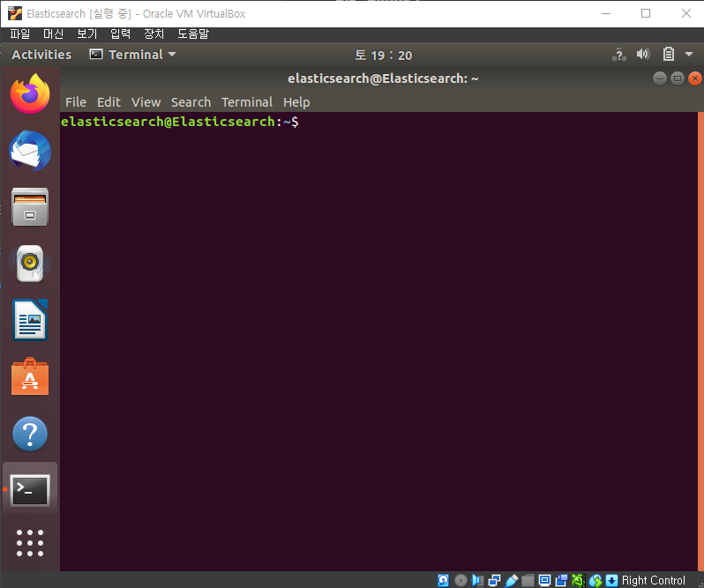
Task: Open the clock showing 19:20
Action: pyautogui.click(x=384, y=56)
